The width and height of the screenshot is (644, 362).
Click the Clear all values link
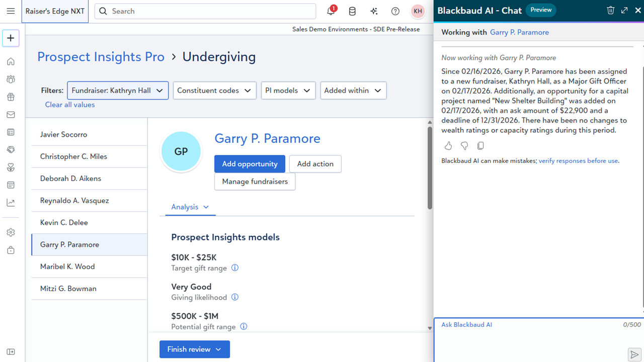pyautogui.click(x=70, y=105)
